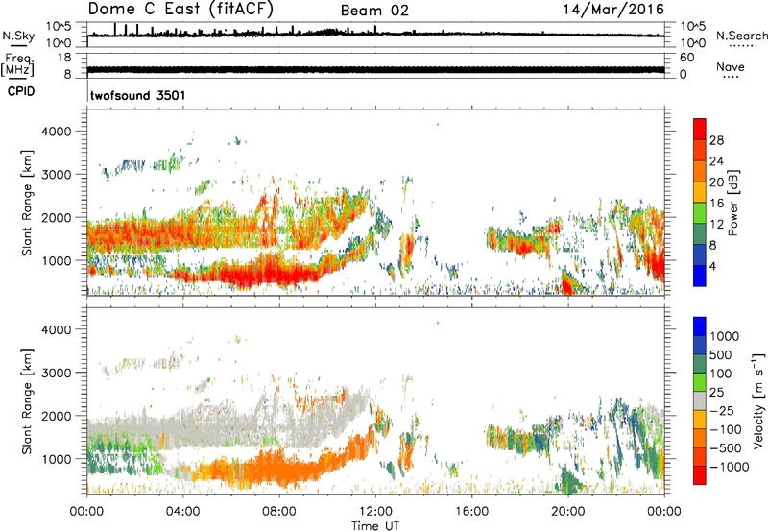Click the '1000' tick on Velocity colorbar

click(725, 336)
